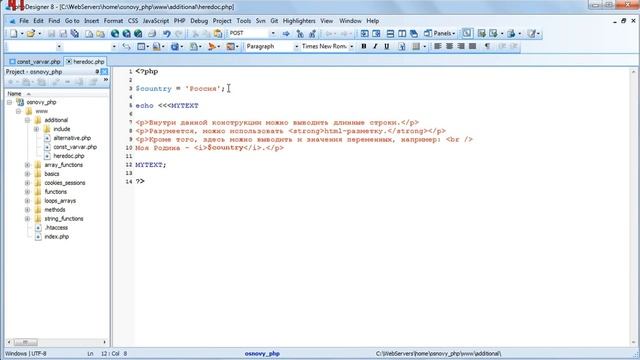Align text right

pos(461,47)
